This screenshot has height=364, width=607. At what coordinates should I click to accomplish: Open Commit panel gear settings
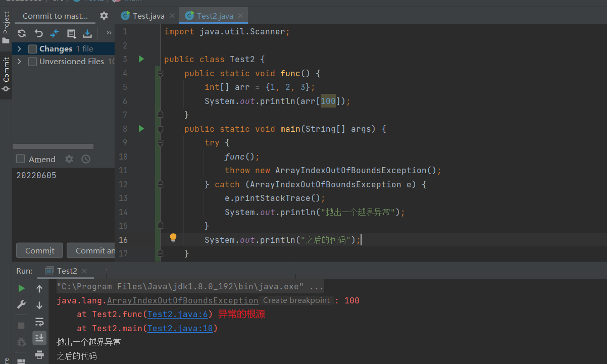[x=104, y=16]
